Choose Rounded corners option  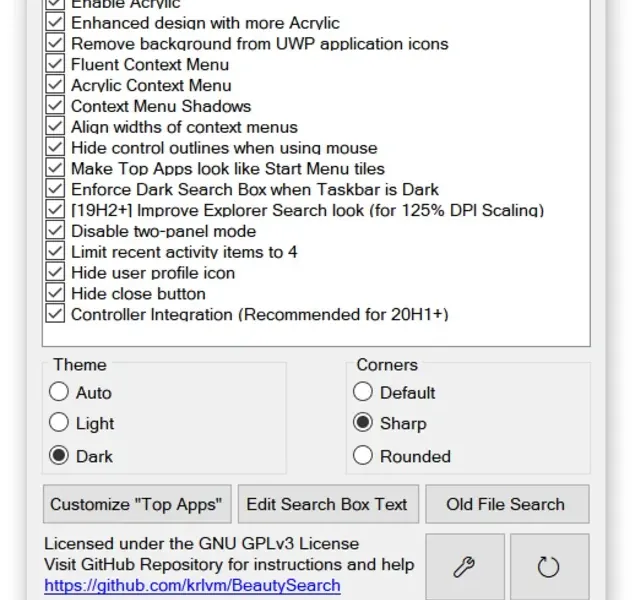364,456
